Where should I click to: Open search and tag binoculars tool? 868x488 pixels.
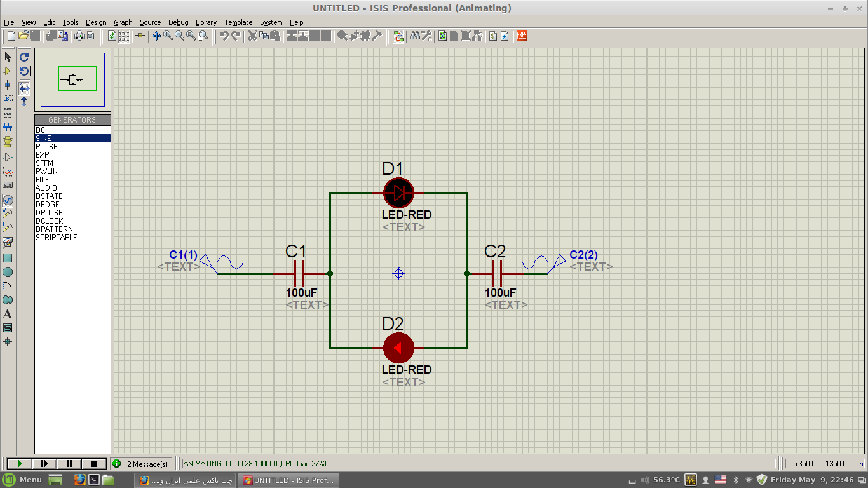415,36
